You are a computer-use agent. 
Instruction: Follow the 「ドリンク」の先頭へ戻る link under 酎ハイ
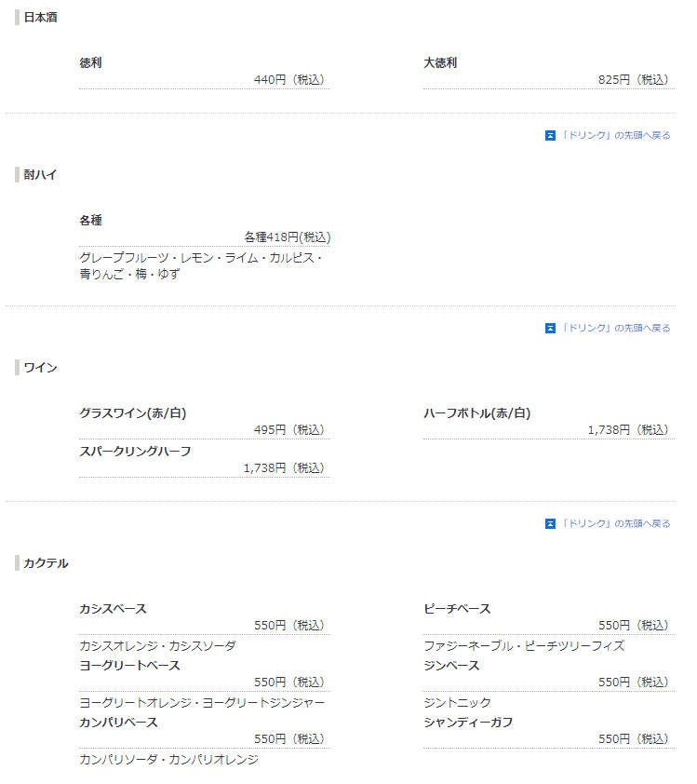point(615,328)
